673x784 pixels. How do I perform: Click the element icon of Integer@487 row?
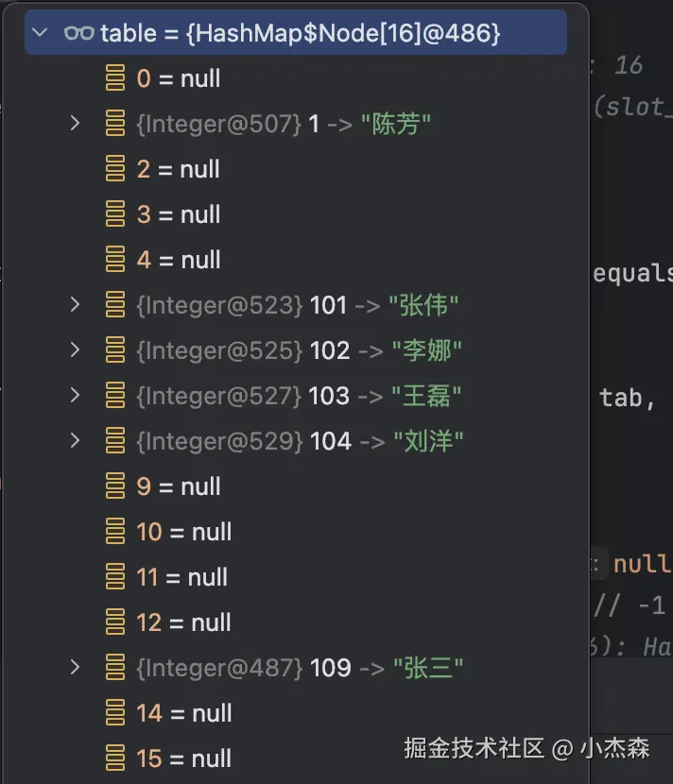point(115,667)
